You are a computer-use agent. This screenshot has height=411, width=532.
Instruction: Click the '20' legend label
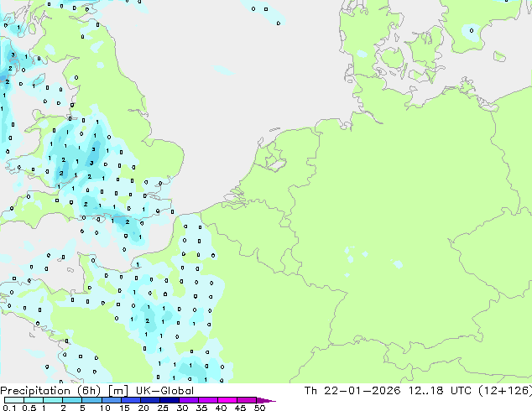[x=143, y=408]
